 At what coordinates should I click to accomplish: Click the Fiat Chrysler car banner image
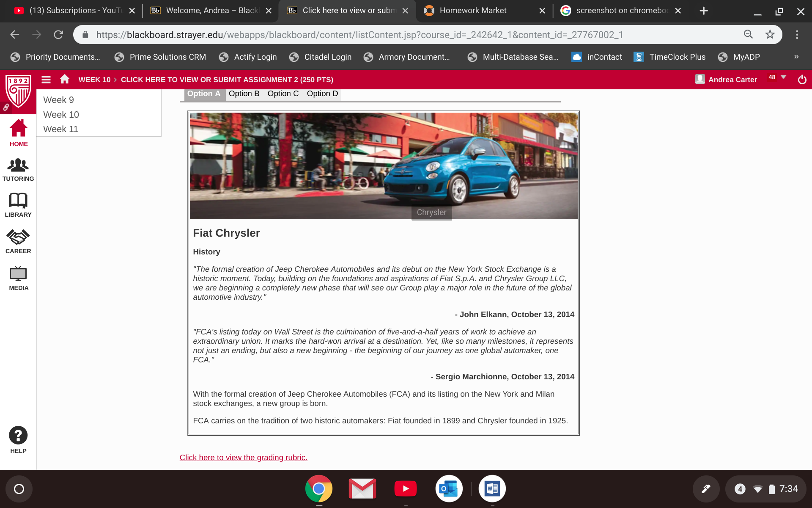[x=384, y=166]
